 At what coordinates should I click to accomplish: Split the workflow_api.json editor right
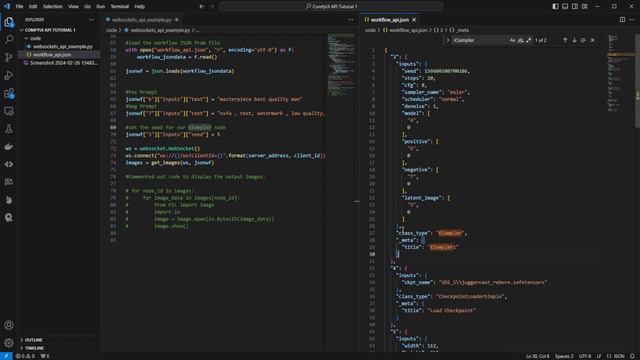coord(622,20)
